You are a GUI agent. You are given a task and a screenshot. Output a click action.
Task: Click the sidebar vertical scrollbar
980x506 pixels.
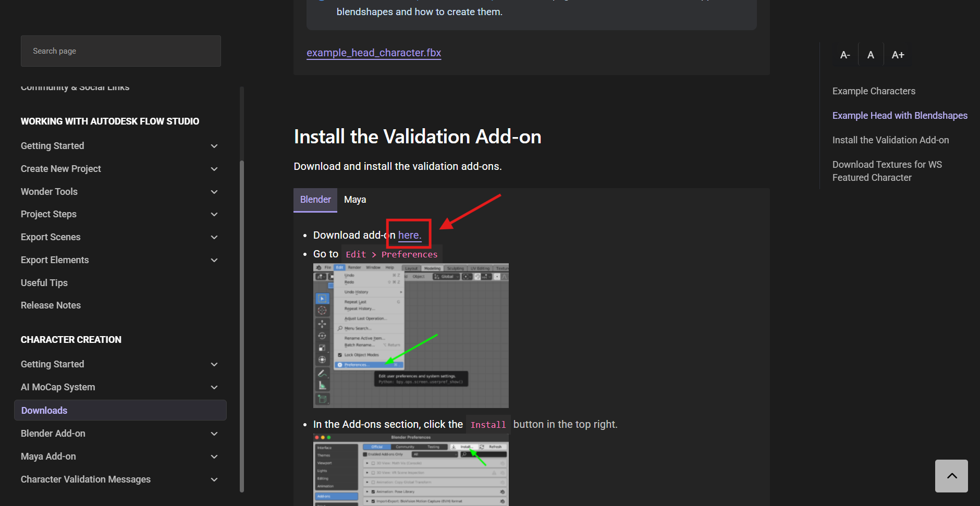coord(241,313)
